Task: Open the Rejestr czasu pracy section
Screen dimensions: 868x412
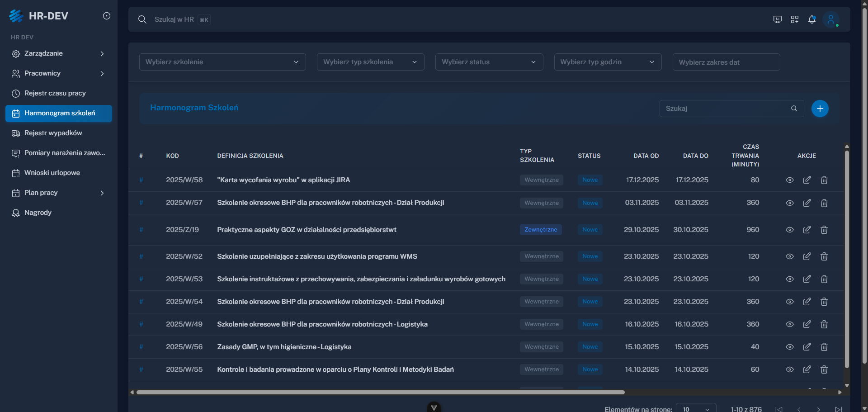Action: (55, 93)
